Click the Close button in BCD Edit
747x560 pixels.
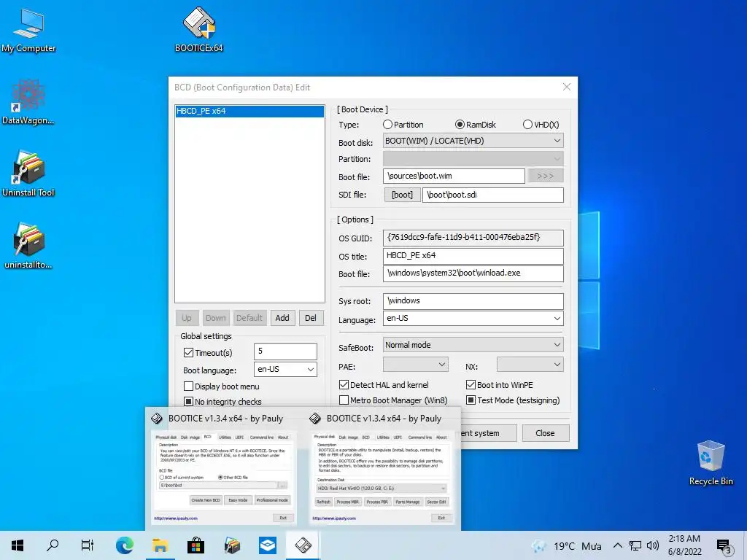coord(545,433)
